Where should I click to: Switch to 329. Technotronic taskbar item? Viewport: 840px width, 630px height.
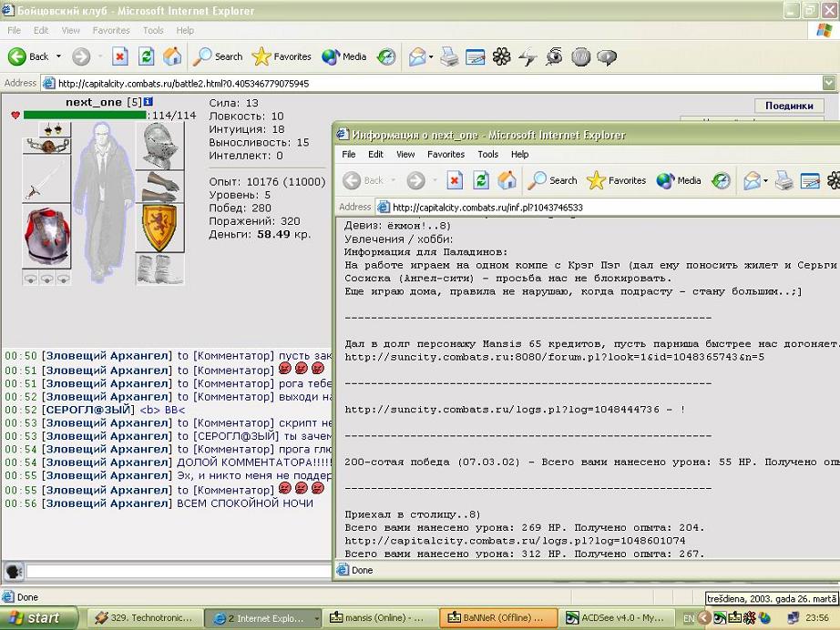(x=145, y=618)
